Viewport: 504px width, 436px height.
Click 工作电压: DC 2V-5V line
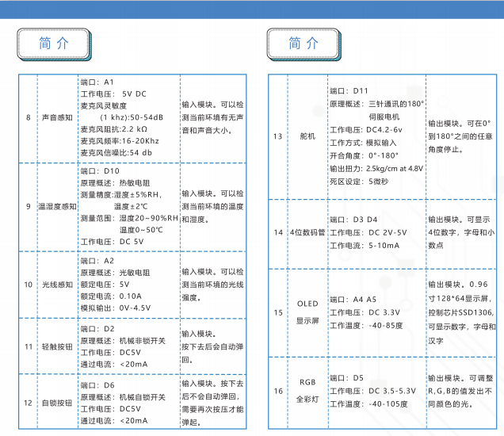pyautogui.click(x=368, y=232)
